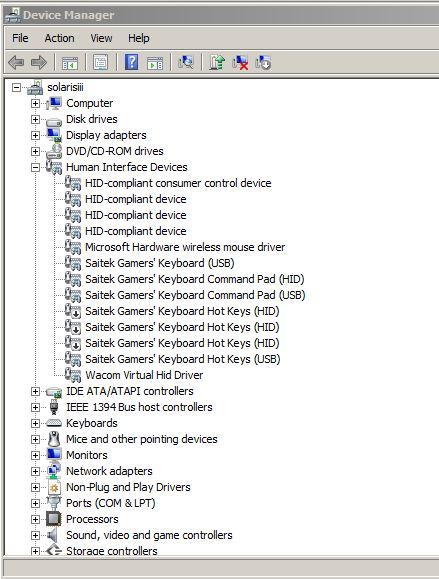This screenshot has width=439, height=579.
Task: Click the solarisiii computer icon
Action: tap(35, 87)
